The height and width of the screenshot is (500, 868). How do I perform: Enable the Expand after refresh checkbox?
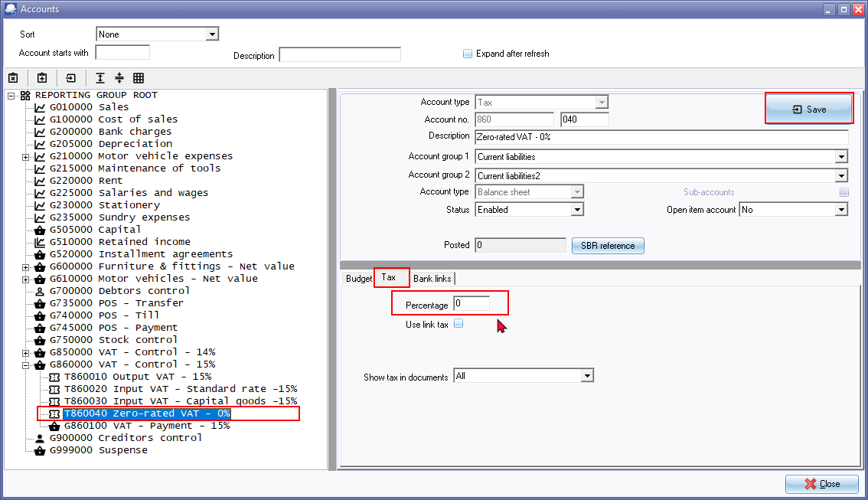click(x=468, y=54)
